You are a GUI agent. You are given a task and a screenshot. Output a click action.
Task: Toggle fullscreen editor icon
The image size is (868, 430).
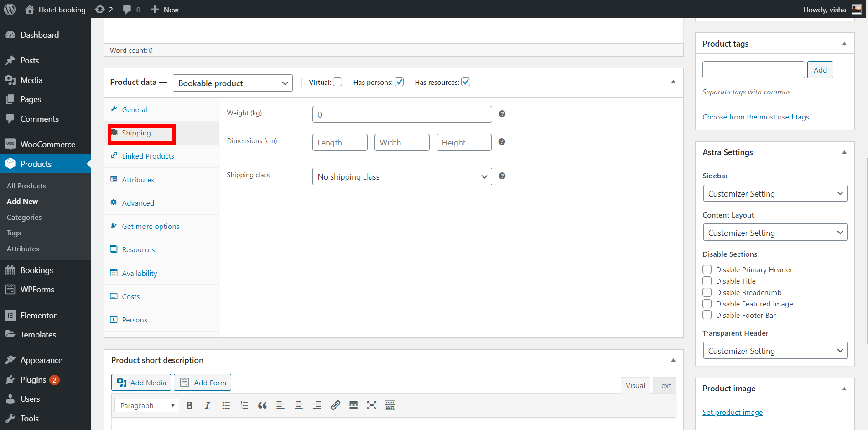tap(372, 405)
